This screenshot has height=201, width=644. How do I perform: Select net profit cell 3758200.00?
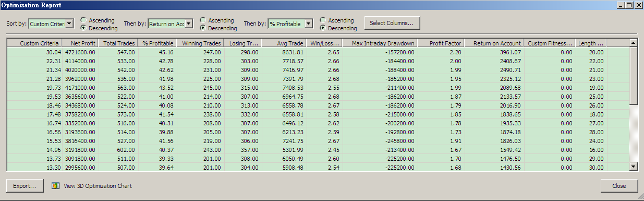[80, 115]
